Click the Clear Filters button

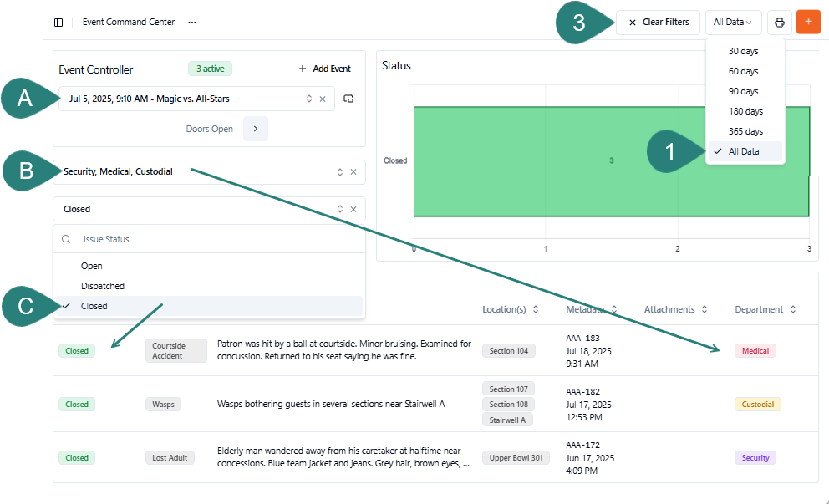click(658, 23)
